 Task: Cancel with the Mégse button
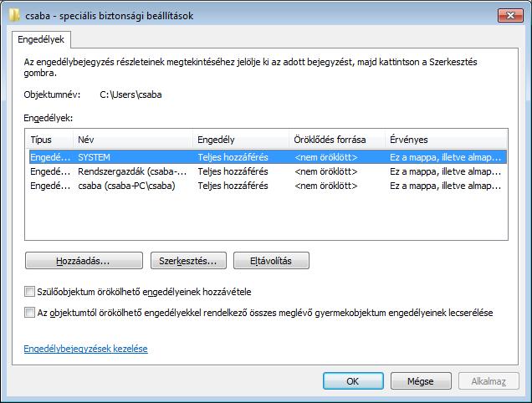(x=421, y=381)
